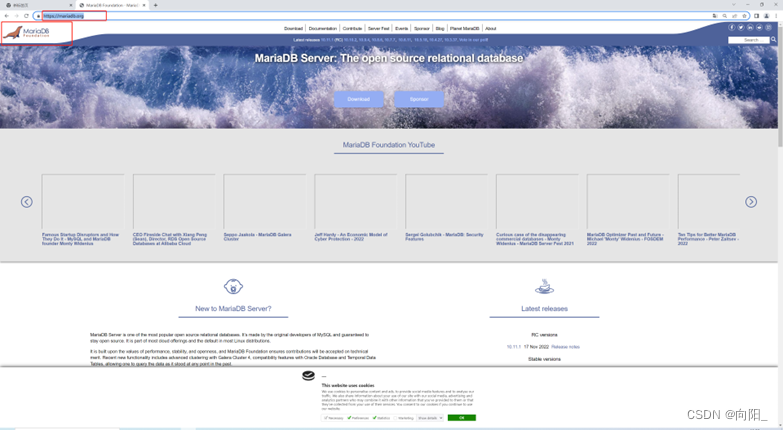Open the tab search chevron in the title bar
The height and width of the screenshot is (430, 783).
tap(734, 4)
